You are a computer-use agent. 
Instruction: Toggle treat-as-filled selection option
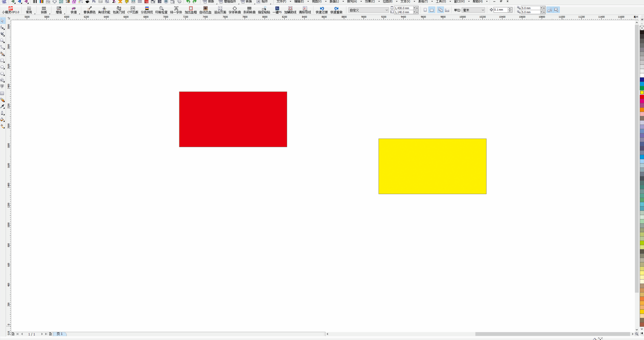tap(549, 10)
